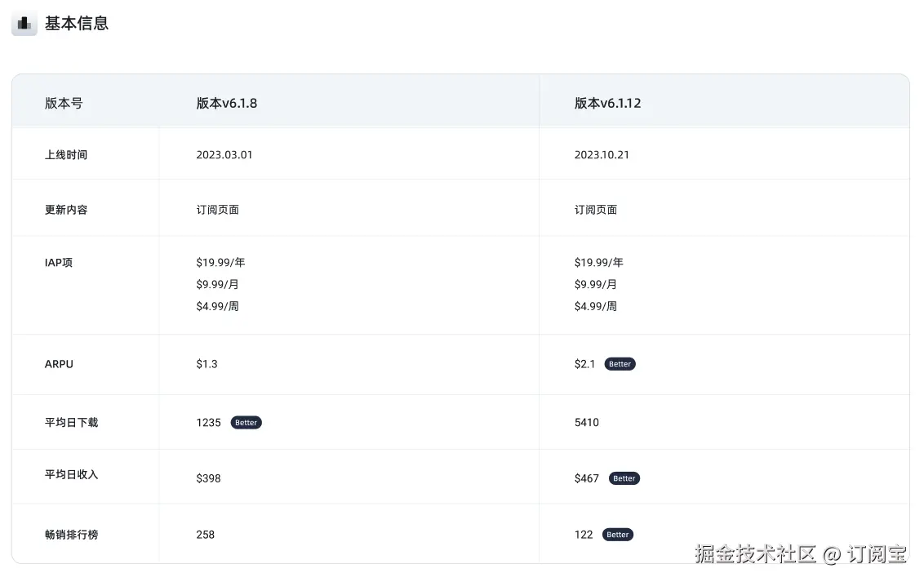
Task: Click the 订阅页面 cell under v6.1.8
Action: tap(218, 209)
